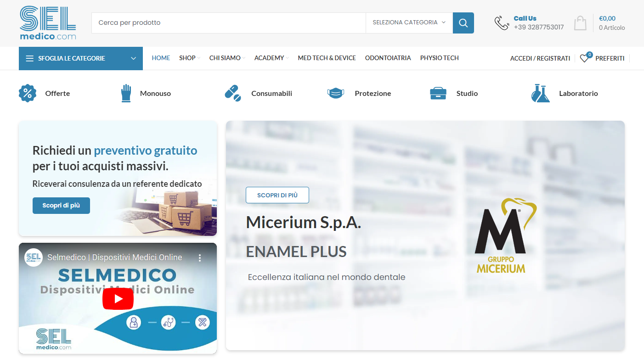Click the heart Preferiti icon
Image resolution: width=644 pixels, height=358 pixels.
tap(584, 58)
